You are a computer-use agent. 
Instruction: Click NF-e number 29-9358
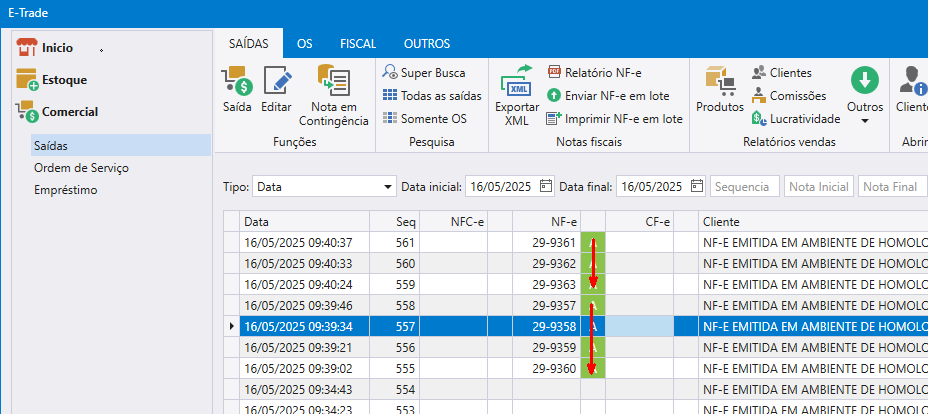(x=554, y=326)
